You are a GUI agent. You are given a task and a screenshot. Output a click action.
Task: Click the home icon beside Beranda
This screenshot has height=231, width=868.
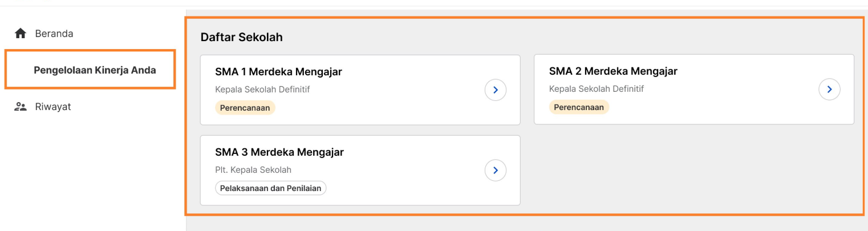pos(21,34)
